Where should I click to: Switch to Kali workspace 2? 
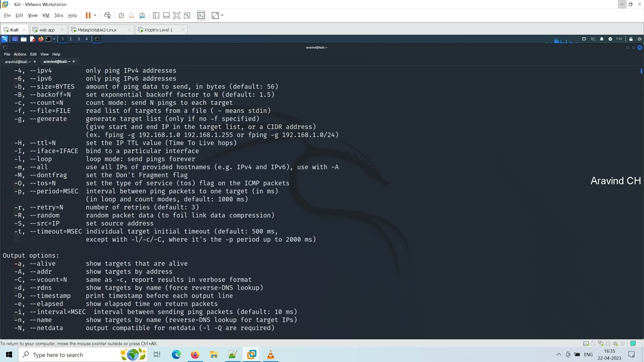(x=70, y=39)
